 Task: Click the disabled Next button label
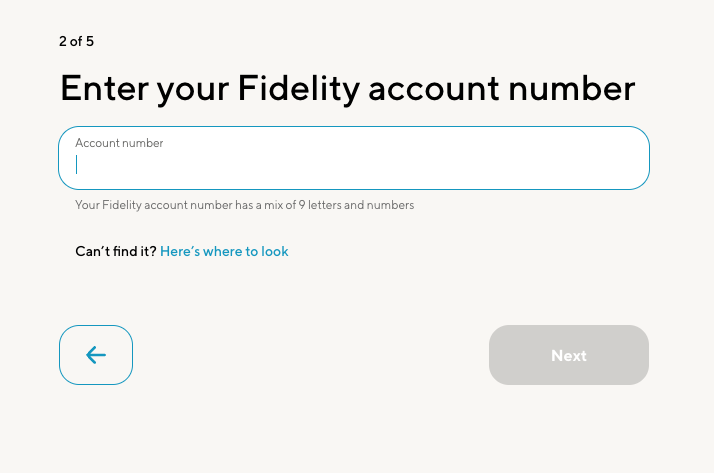point(568,355)
